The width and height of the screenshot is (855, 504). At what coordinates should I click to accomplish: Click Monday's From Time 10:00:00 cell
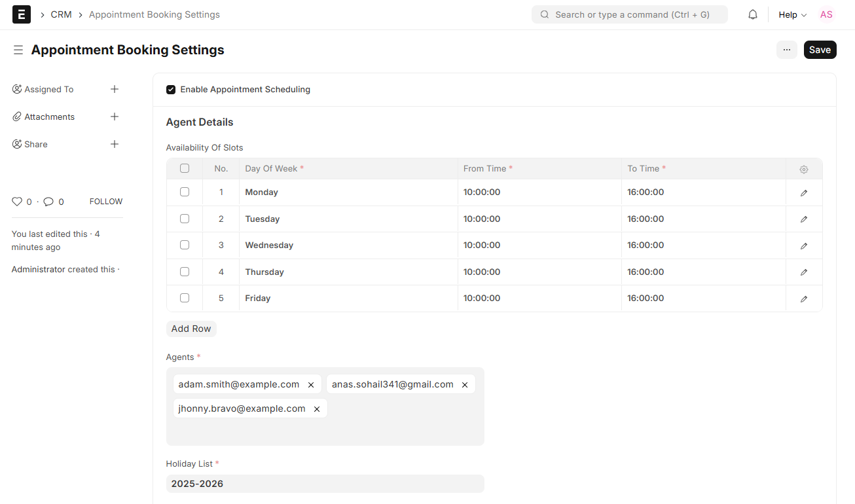539,192
